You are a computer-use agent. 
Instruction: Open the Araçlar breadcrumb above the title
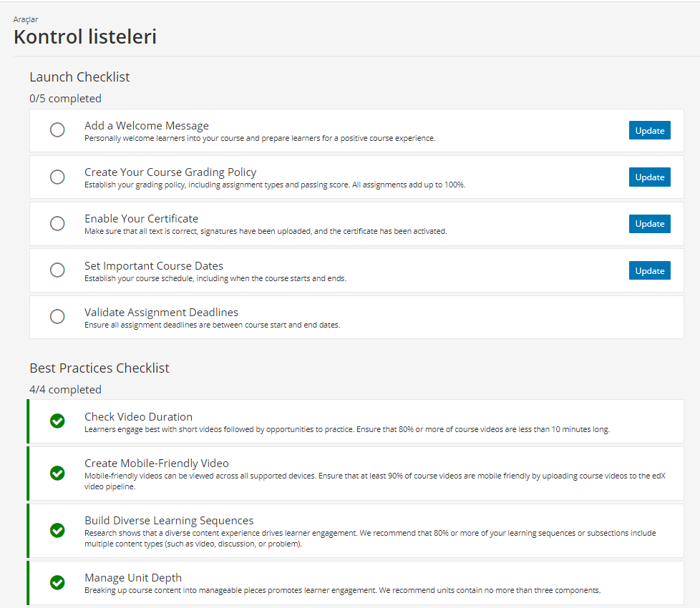pyautogui.click(x=26, y=19)
